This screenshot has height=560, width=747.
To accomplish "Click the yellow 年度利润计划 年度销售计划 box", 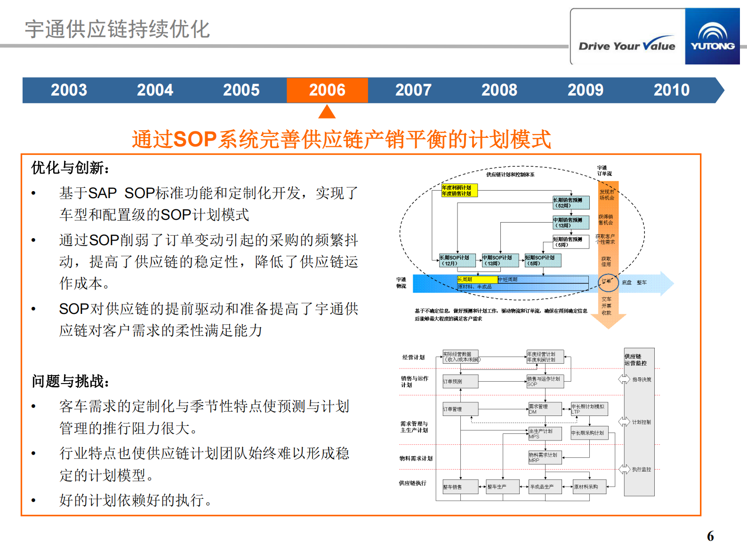I will coord(459,191).
